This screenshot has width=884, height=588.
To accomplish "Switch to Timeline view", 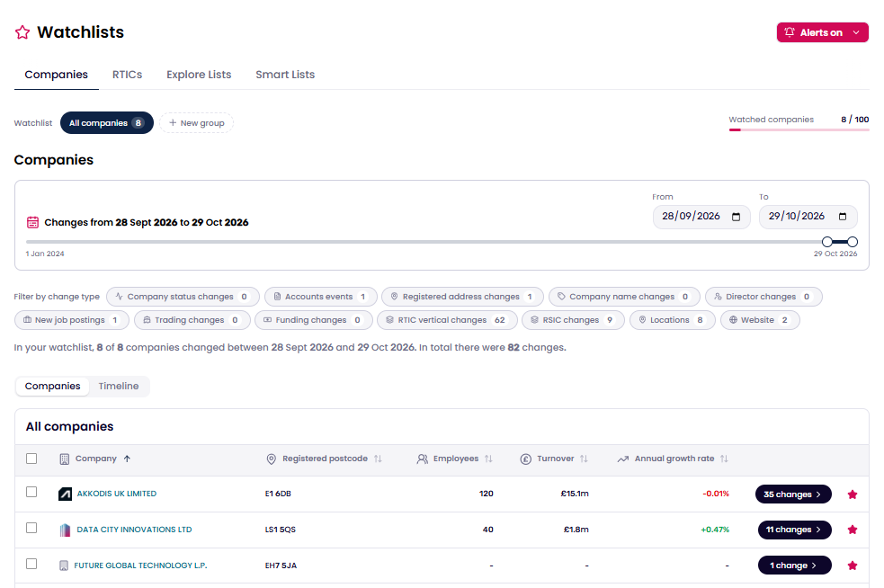I will click(x=119, y=387).
